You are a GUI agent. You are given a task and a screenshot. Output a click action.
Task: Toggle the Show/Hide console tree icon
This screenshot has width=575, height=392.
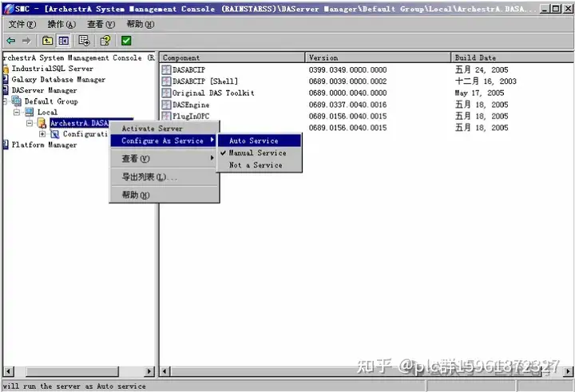tap(63, 41)
